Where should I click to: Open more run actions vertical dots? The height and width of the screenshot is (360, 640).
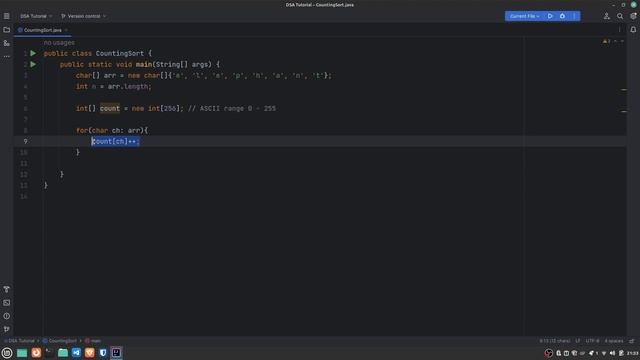[574, 16]
